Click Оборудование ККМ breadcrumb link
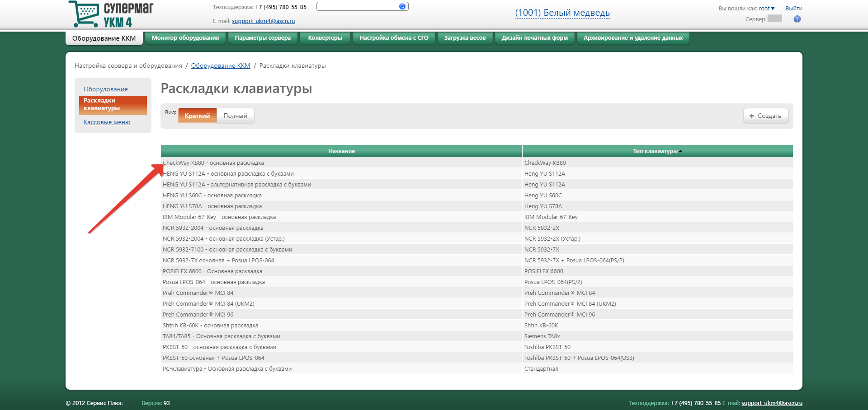 (x=221, y=65)
